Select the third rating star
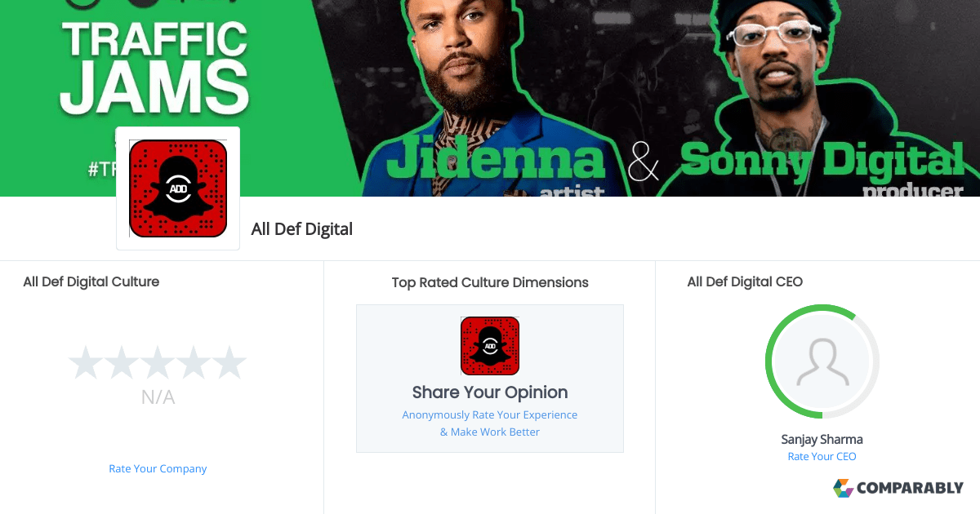 click(158, 363)
